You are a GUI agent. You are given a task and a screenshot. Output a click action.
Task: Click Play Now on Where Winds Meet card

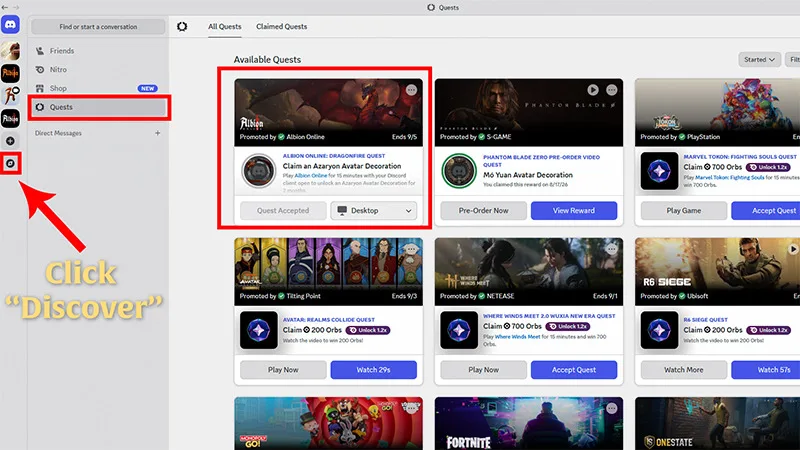[484, 370]
